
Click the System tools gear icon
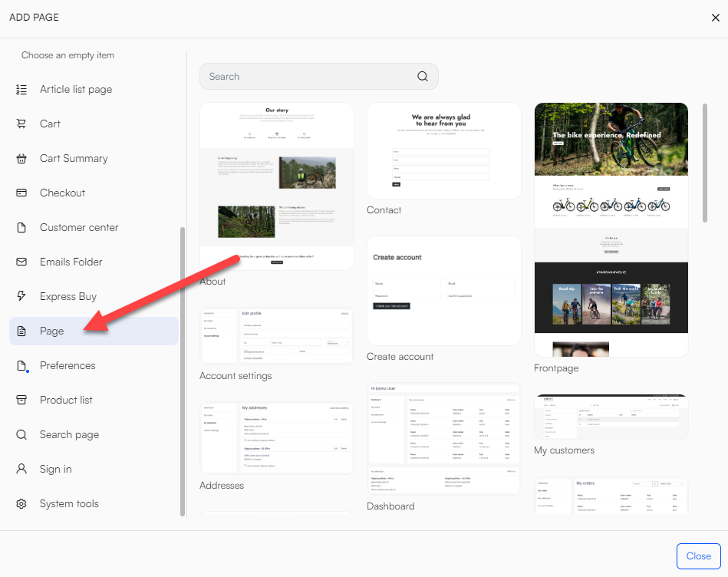tap(21, 504)
